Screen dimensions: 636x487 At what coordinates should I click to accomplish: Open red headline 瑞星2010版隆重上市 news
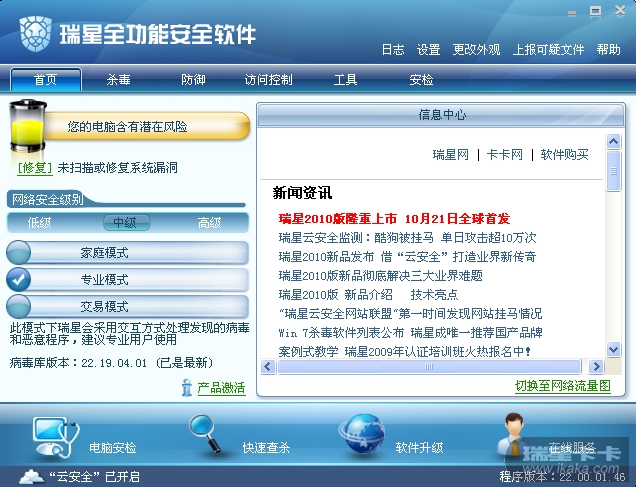pos(394,219)
